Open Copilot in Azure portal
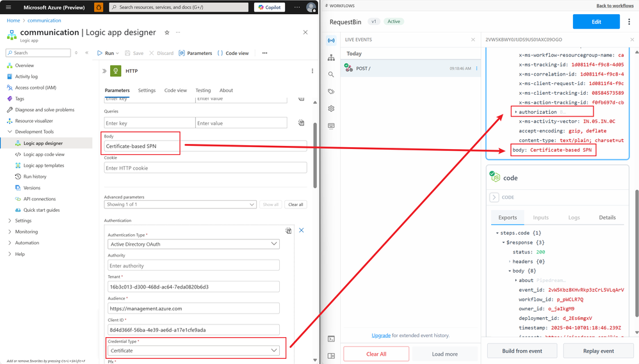The width and height of the screenshot is (639, 364). pos(270,7)
